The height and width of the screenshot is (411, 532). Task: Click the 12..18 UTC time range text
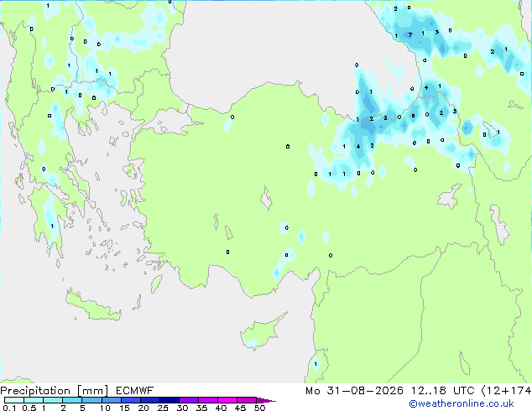tap(443, 391)
